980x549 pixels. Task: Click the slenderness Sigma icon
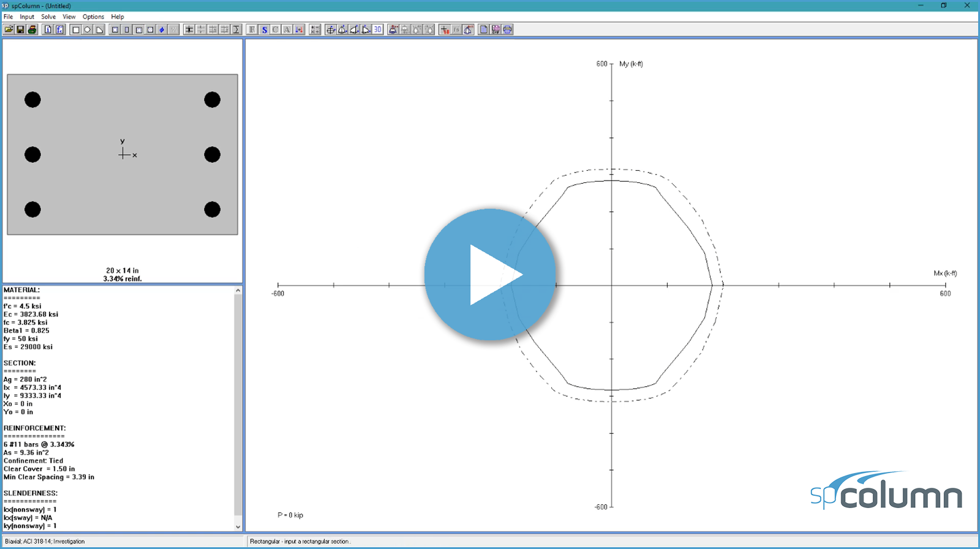point(236,29)
